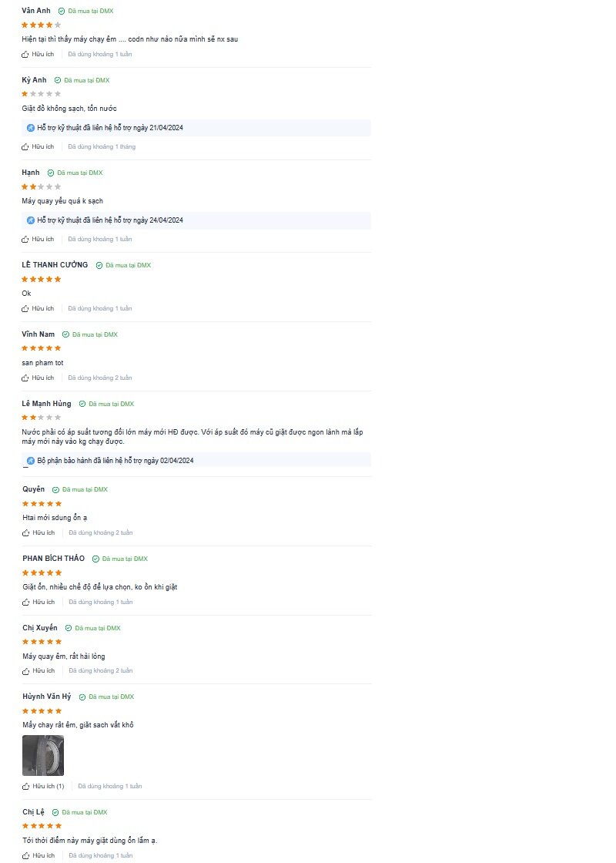Mark Kỳ Anh's review as Hữu ích

click(38, 147)
